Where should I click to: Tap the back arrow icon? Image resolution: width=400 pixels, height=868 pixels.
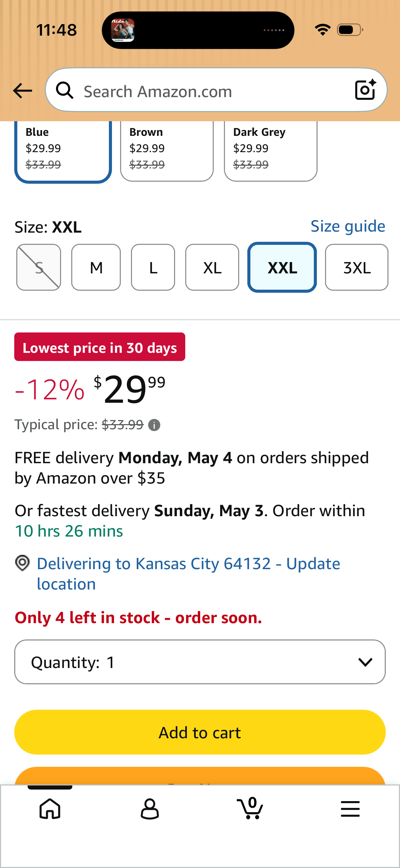click(22, 91)
